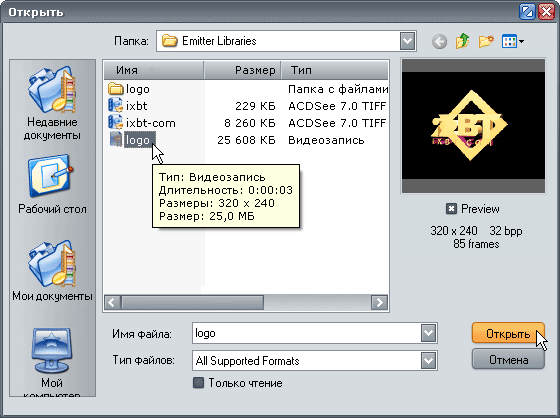
Task: Open Мой компьютер in places bar
Action: pos(52,363)
